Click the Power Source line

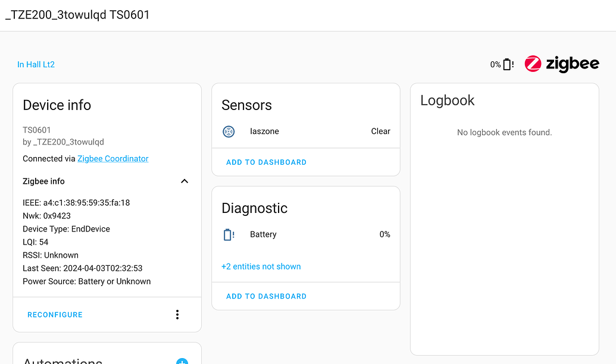pos(87,281)
